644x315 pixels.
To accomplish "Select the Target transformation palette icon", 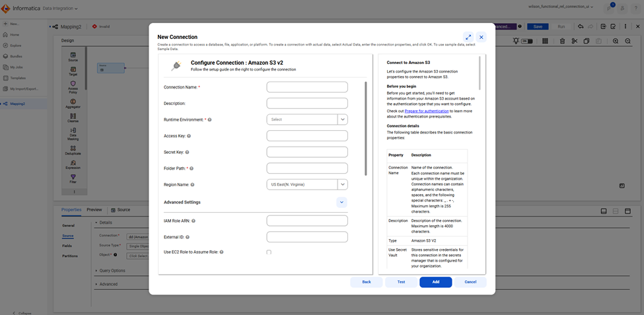I will [73, 69].
